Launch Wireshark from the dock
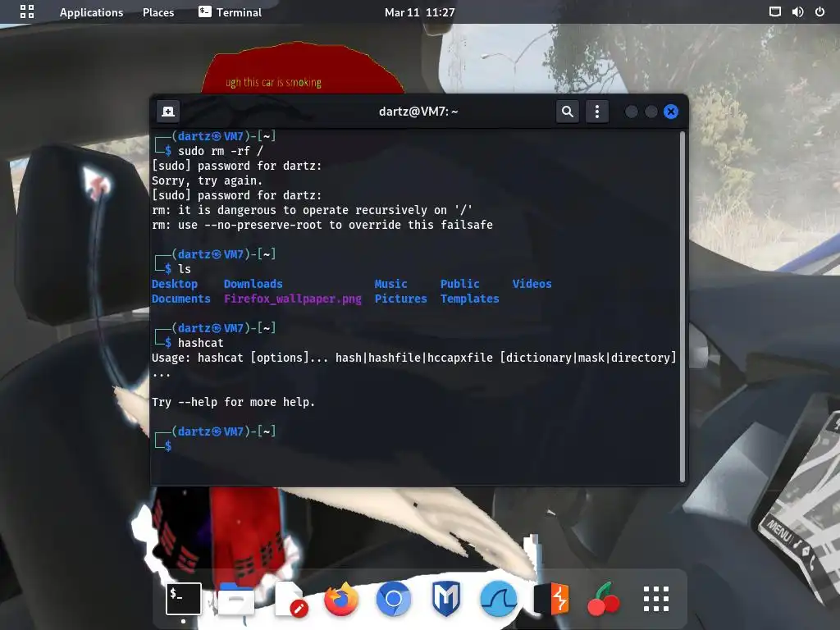The height and width of the screenshot is (630, 840). [x=499, y=598]
